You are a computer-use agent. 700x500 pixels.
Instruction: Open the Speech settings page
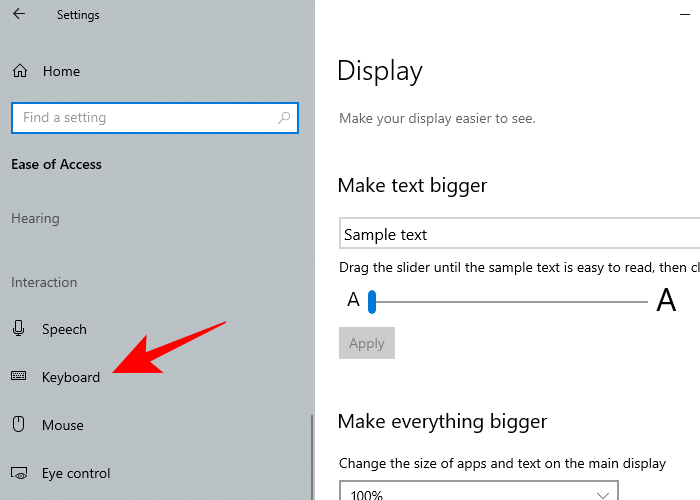[x=64, y=329]
